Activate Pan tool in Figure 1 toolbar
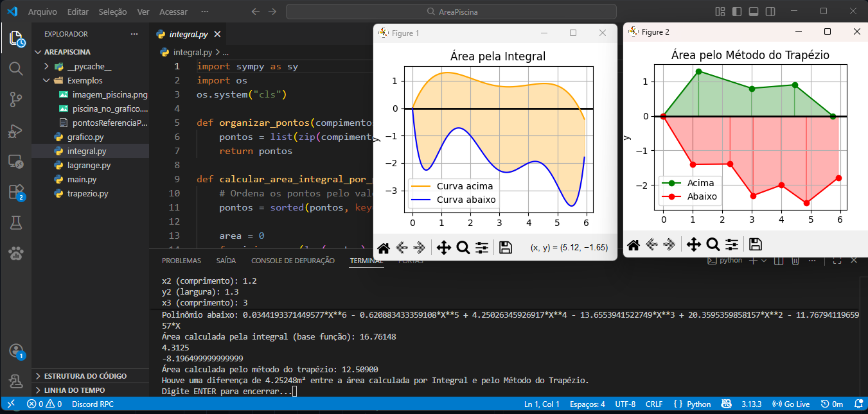The width and height of the screenshot is (868, 414). pyautogui.click(x=443, y=248)
